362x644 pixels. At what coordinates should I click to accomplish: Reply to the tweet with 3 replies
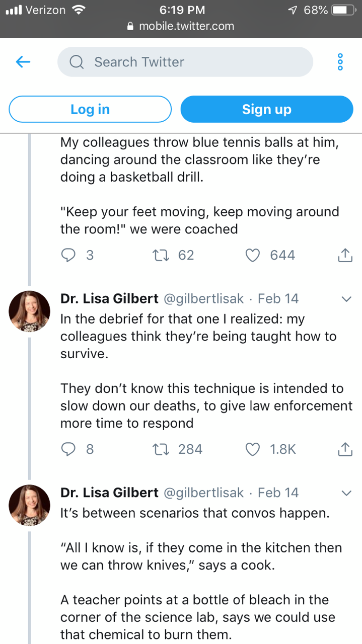68,256
